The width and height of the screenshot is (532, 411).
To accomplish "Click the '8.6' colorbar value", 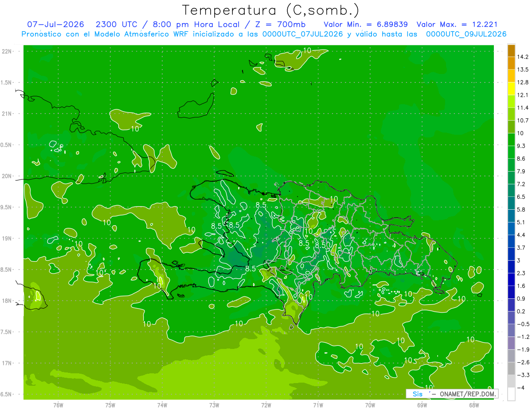I will point(521,159).
